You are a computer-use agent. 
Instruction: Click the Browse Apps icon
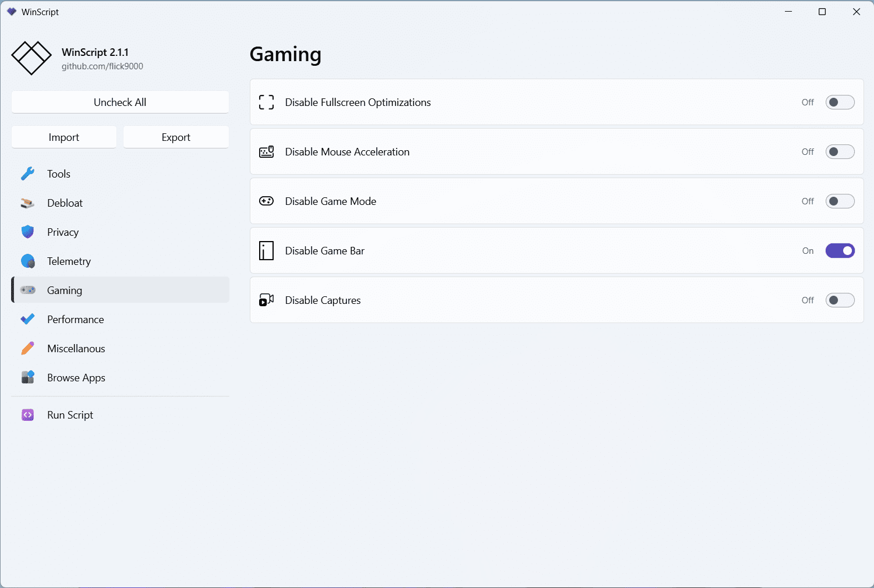(x=27, y=378)
